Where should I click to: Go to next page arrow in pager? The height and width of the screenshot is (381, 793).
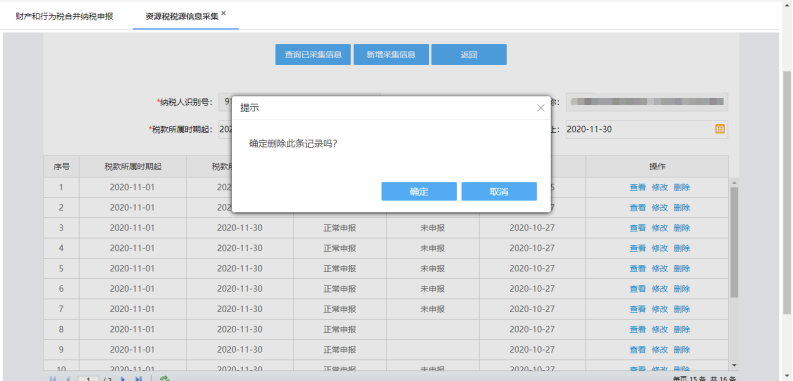(122, 378)
